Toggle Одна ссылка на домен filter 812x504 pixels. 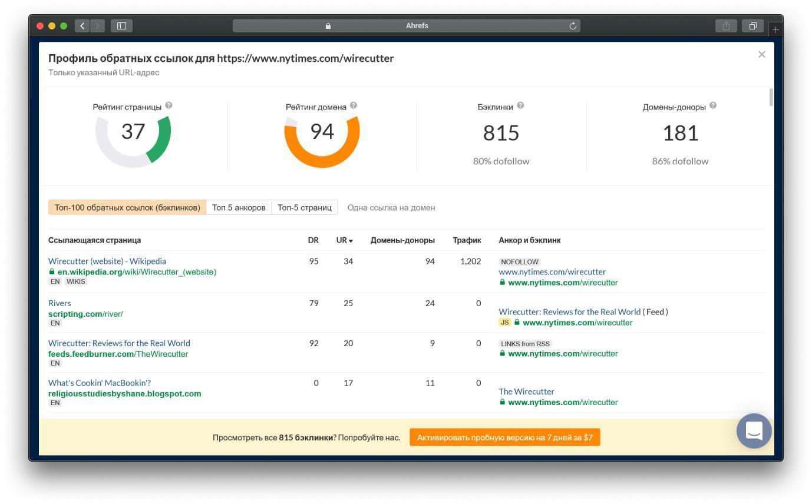click(x=391, y=207)
